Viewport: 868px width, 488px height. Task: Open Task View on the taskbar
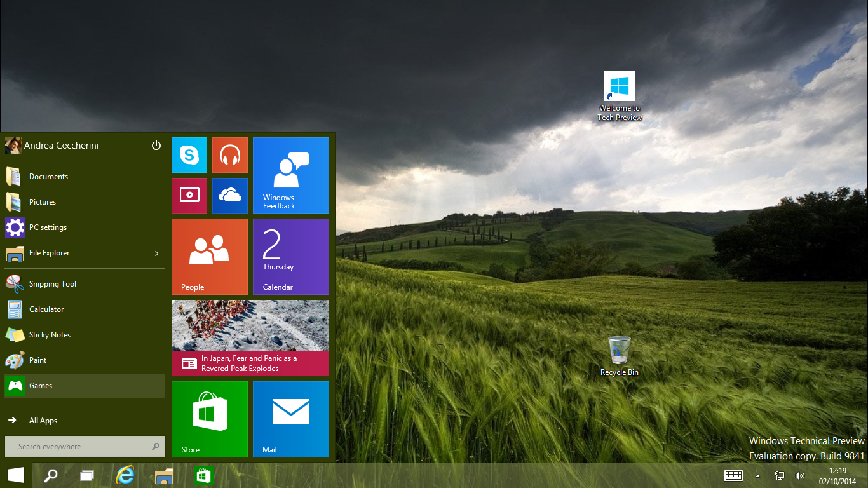(x=87, y=475)
